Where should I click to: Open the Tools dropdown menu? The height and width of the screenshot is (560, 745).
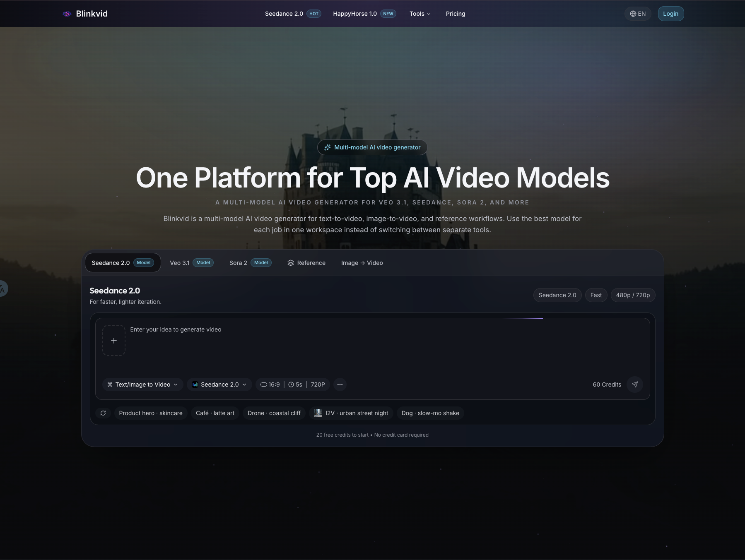point(420,14)
